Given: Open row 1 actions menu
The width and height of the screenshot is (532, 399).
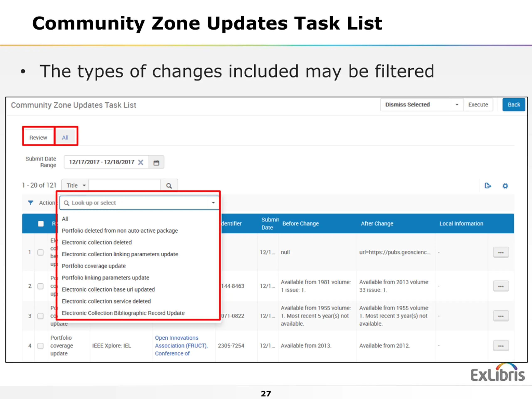Looking at the screenshot, I should [501, 252].
